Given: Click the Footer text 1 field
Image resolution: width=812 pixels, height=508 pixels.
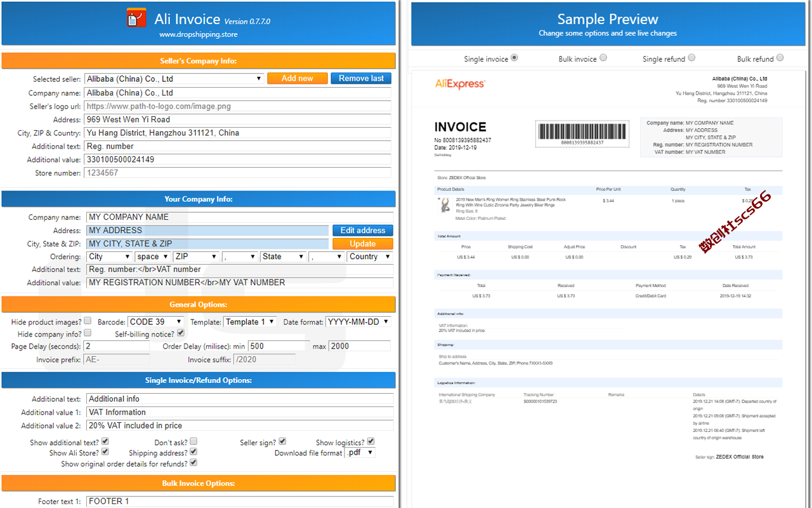Looking at the screenshot, I should point(240,501).
